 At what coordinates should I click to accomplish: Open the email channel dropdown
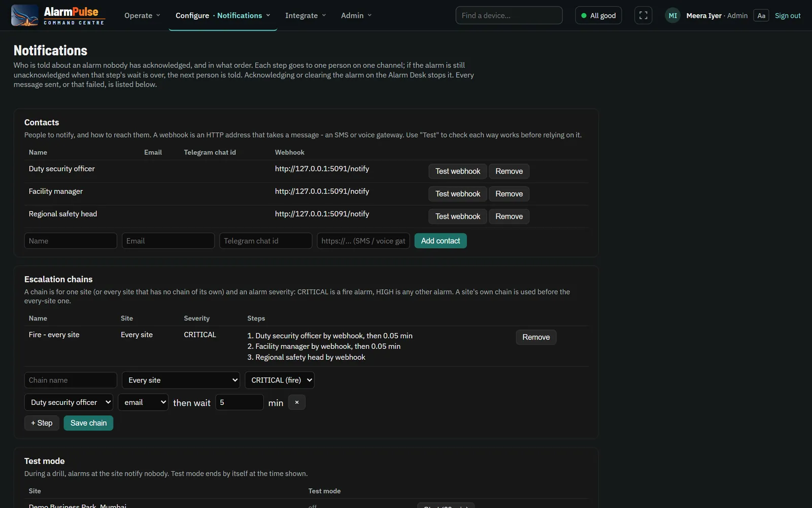[x=143, y=402]
